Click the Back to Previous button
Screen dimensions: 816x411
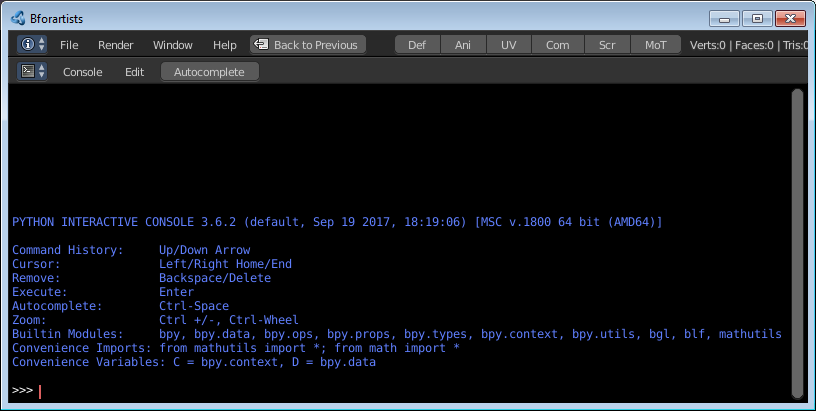coord(308,45)
